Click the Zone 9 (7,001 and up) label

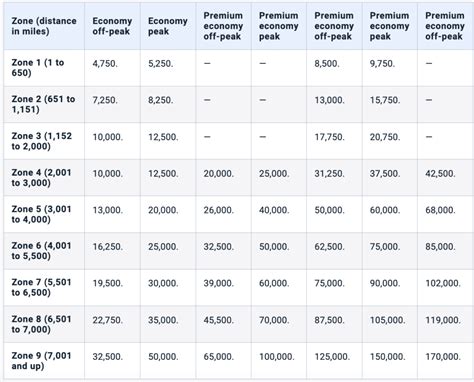pos(41,361)
